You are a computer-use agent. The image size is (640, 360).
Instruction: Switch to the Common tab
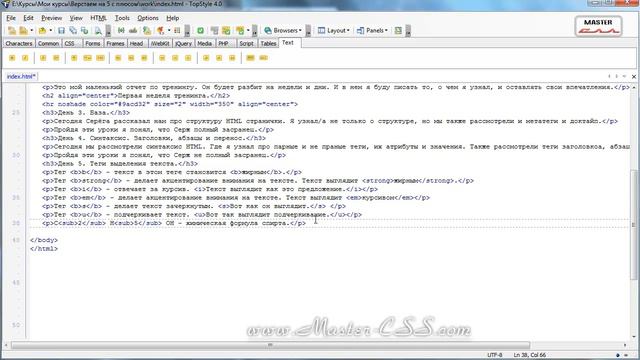tap(48, 43)
